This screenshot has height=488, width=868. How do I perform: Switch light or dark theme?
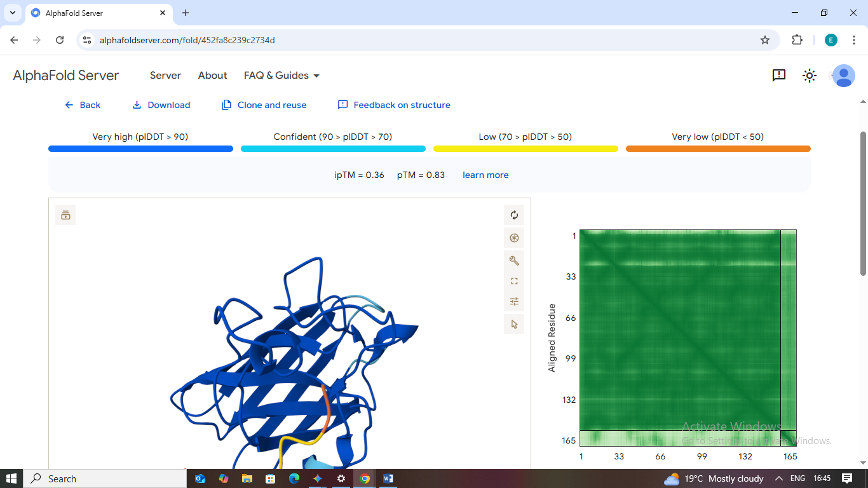pyautogui.click(x=809, y=76)
